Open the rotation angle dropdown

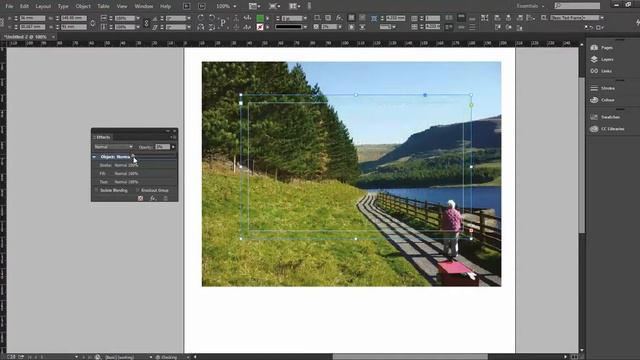pos(189,18)
